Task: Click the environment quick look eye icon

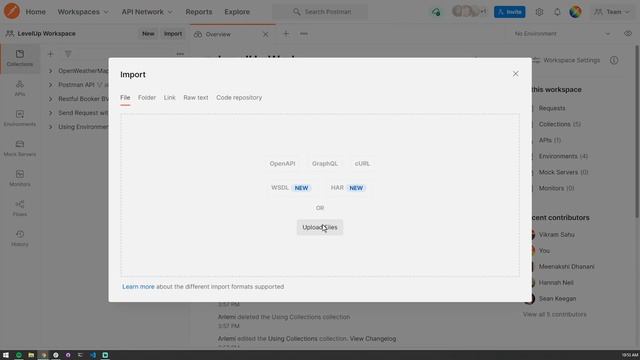Action: [x=628, y=33]
